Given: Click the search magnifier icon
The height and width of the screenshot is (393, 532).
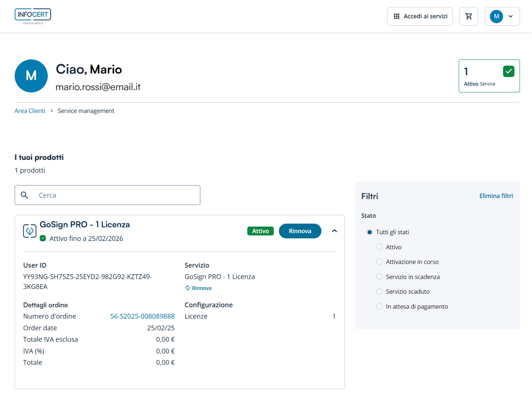Looking at the screenshot, I should click(x=25, y=195).
